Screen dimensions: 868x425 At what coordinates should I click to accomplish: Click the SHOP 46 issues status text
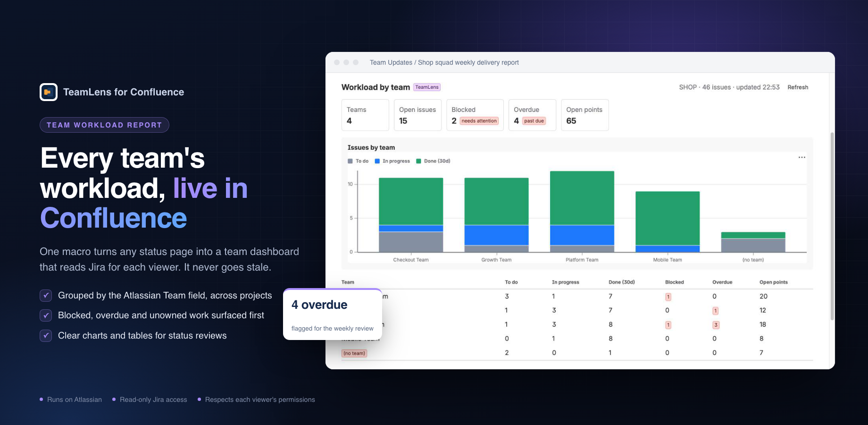click(729, 87)
